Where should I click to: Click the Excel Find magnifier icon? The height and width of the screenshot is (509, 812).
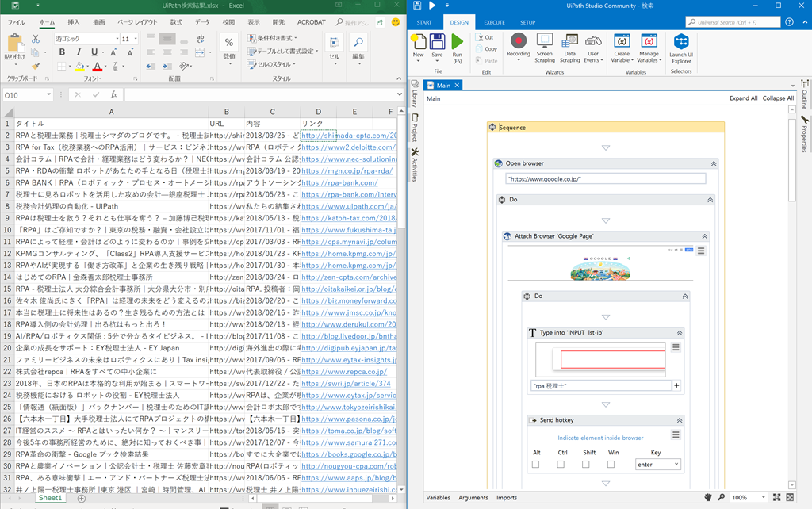pyautogui.click(x=358, y=42)
